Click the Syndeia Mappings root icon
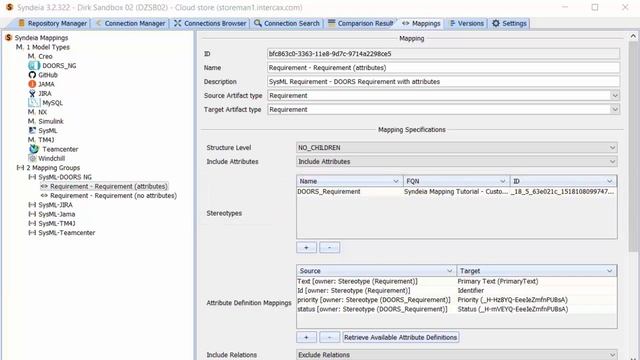The height and width of the screenshot is (360, 640). coord(9,38)
